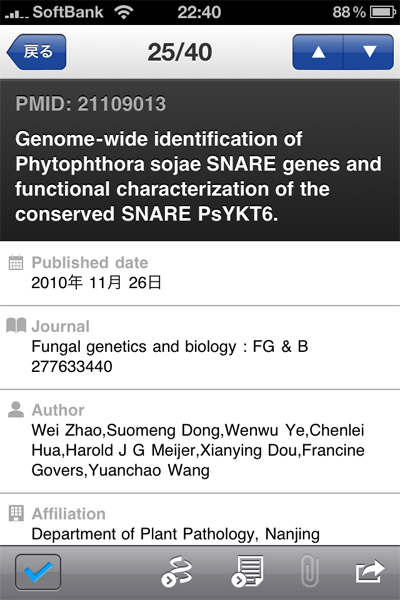Tap the share arrow icon
Screen dimensions: 400x600
369,572
